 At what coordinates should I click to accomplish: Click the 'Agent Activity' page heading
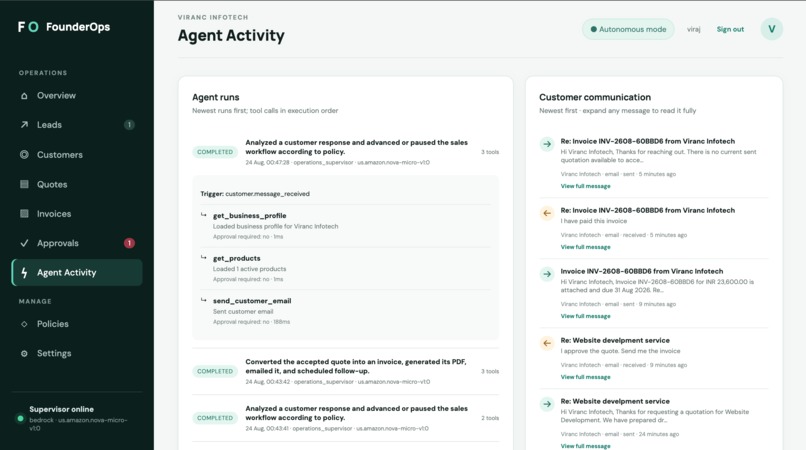[231, 35]
